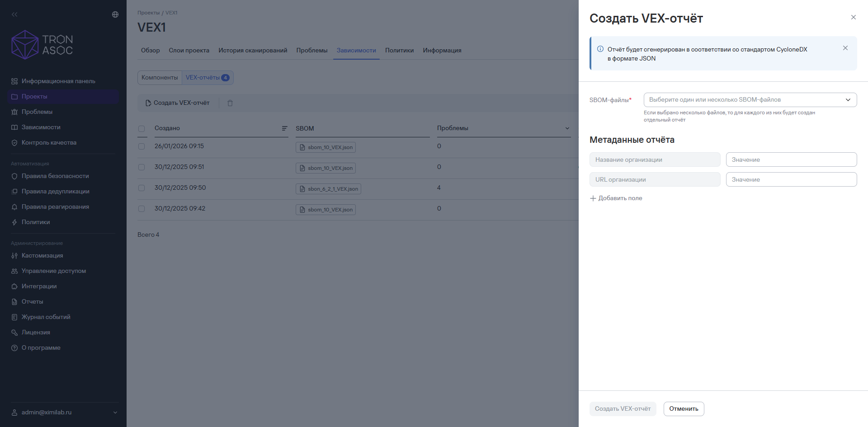The height and width of the screenshot is (427, 868).
Task: Open the Проблемы column dropdown chevron
Action: [x=567, y=128]
